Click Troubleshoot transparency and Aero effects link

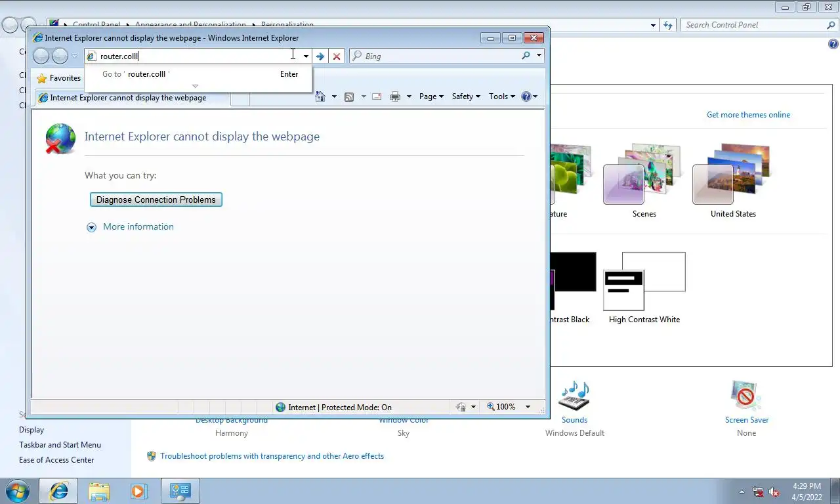pos(272,456)
